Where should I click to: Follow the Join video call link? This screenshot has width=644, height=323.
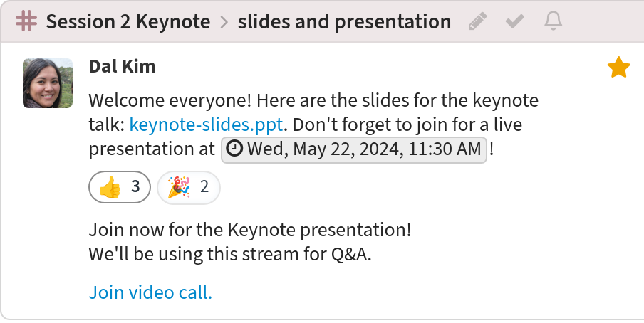tap(150, 292)
